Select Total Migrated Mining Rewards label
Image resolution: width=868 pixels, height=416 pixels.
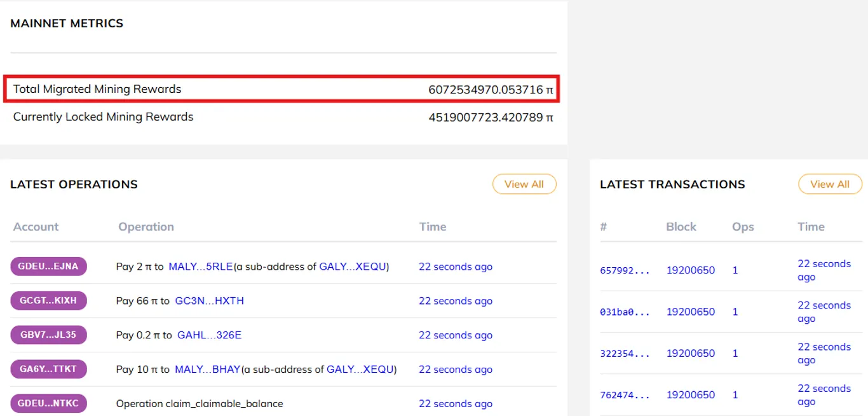[97, 89]
